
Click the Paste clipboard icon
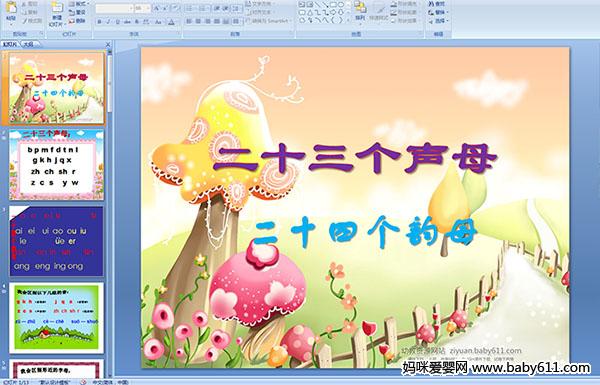11,8
